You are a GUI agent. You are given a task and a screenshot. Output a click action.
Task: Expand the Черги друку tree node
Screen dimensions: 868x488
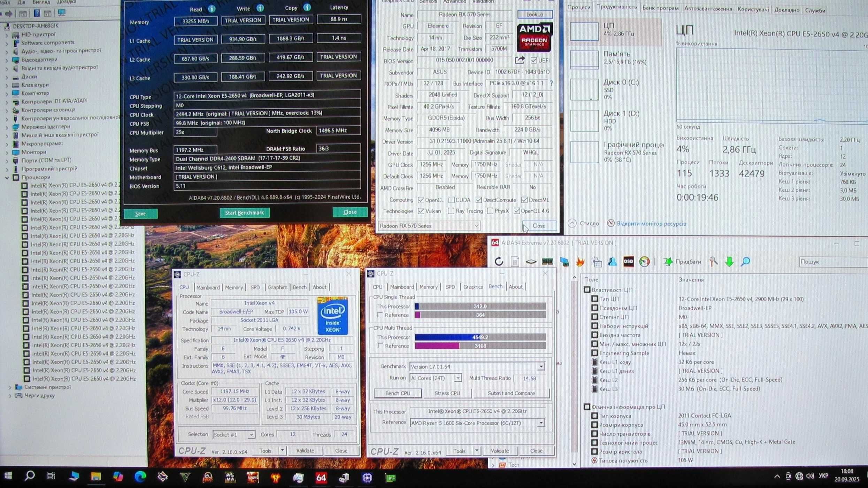(10, 396)
